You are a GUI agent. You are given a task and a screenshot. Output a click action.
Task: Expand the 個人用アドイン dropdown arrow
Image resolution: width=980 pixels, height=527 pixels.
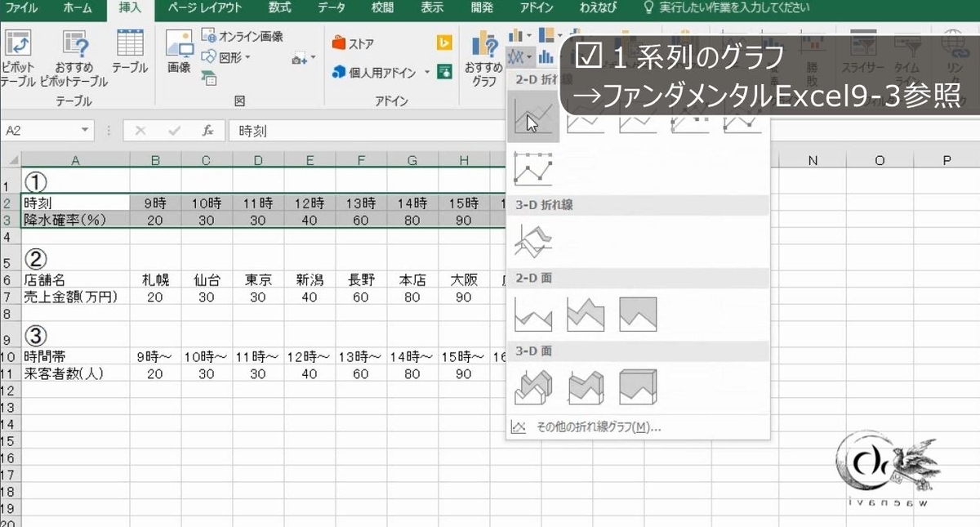pos(427,73)
